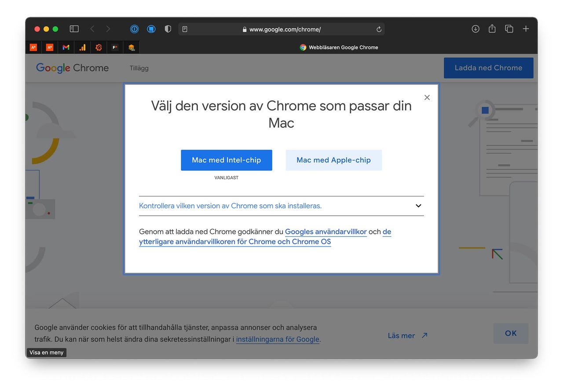The width and height of the screenshot is (563, 392).
Task: Switch to the pinned Google Analytics tab
Action: coord(82,47)
